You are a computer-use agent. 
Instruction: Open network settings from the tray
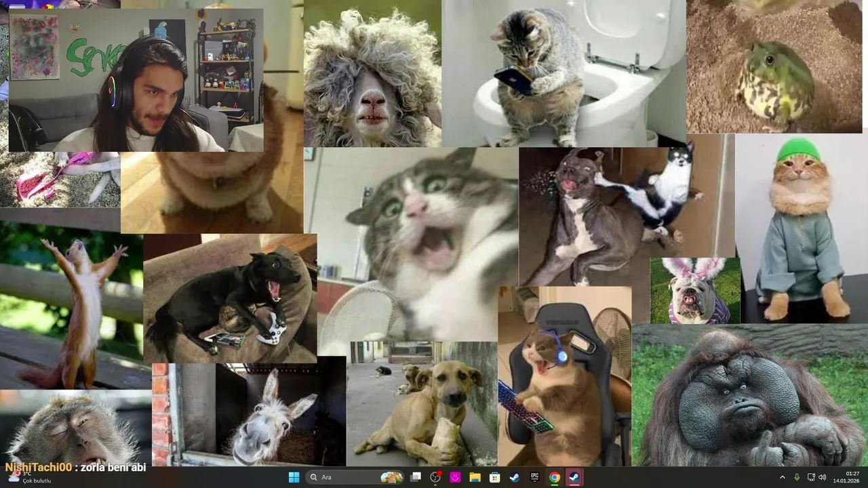[x=812, y=477]
